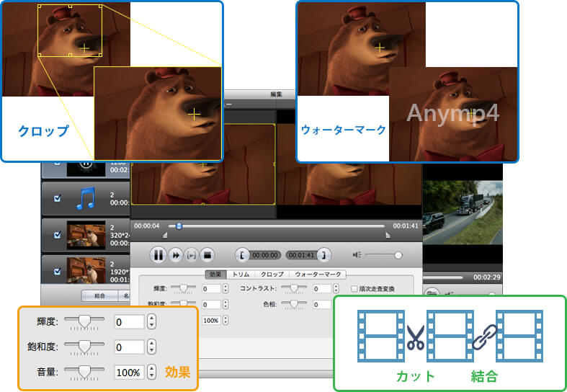Click the 色相 slider

point(294,304)
